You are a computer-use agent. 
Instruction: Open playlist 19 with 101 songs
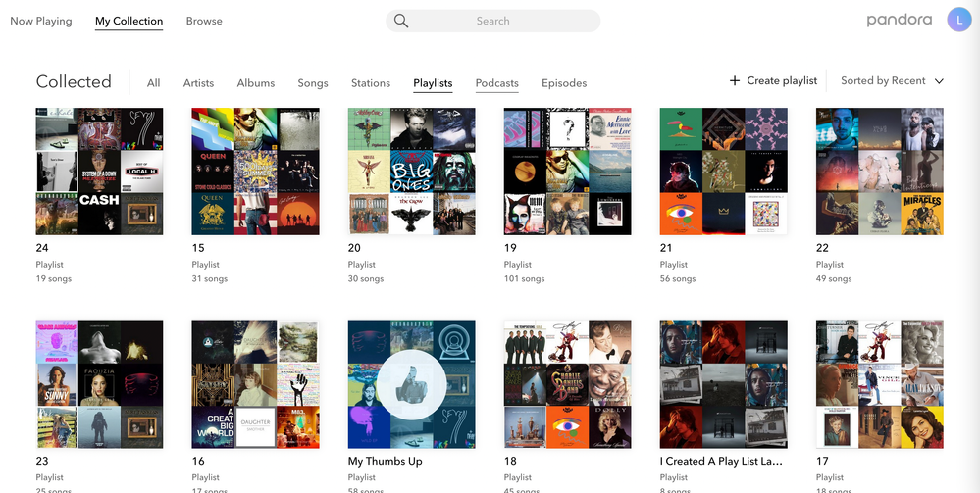pos(567,172)
